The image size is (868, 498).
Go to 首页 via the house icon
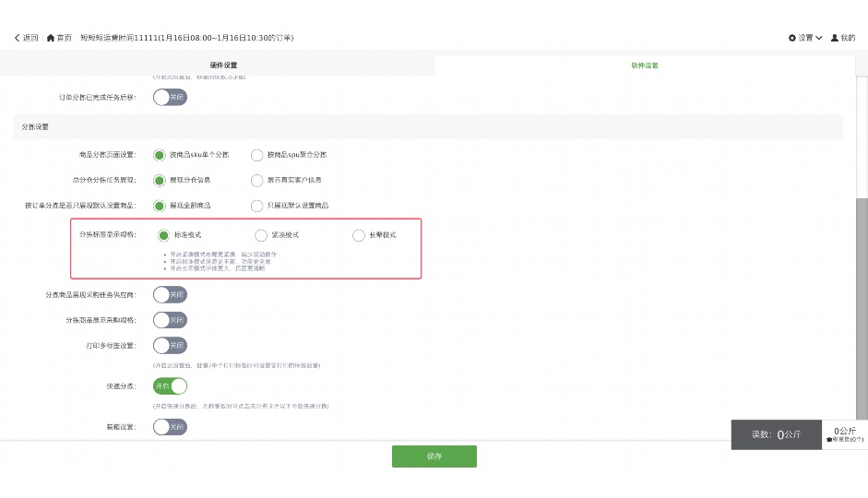coord(51,38)
